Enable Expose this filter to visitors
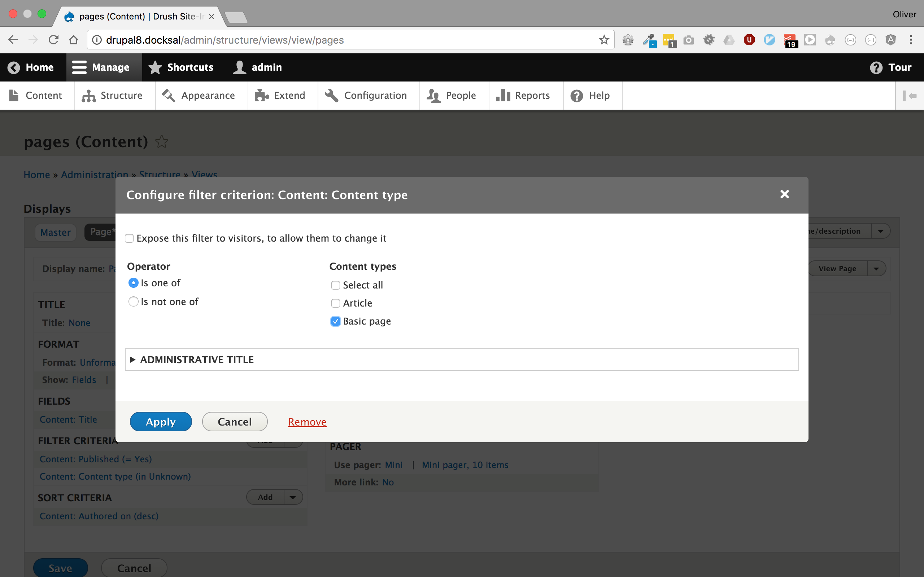924x577 pixels. coord(130,238)
